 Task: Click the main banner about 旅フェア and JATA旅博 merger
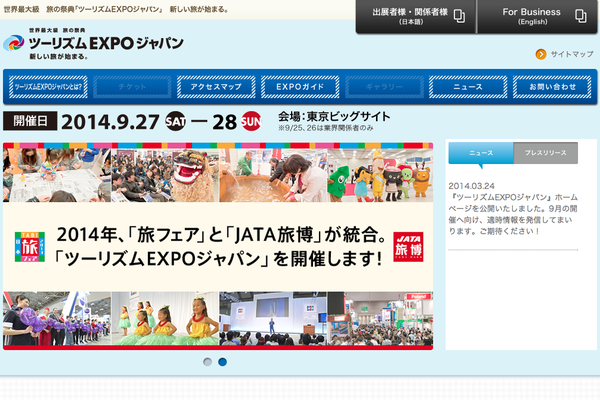click(x=218, y=247)
